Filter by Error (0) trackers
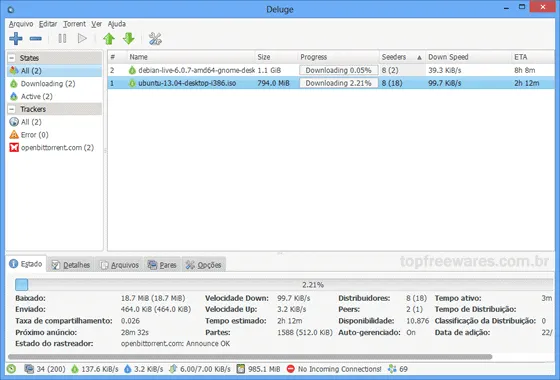The image size is (560, 380). pos(54,135)
